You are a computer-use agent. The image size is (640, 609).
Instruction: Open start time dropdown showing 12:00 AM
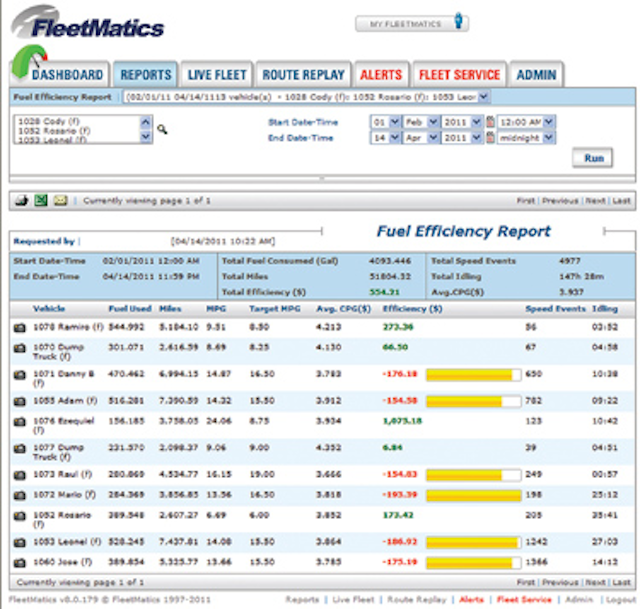coord(526,122)
